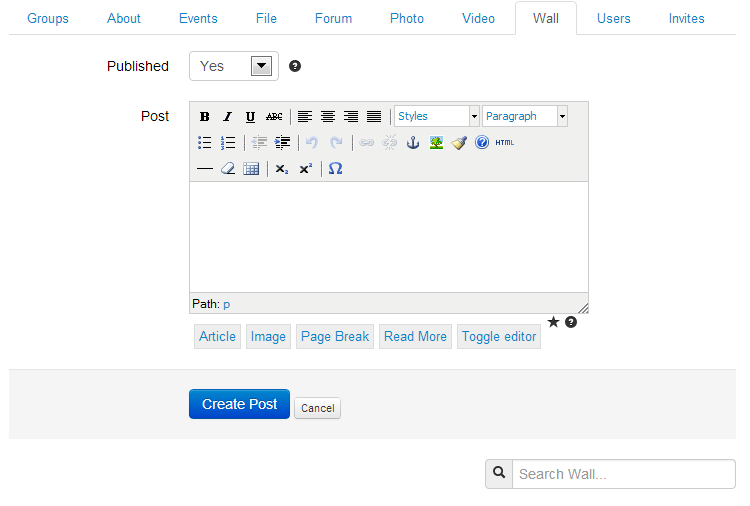Insert a horizontal rule

click(205, 169)
